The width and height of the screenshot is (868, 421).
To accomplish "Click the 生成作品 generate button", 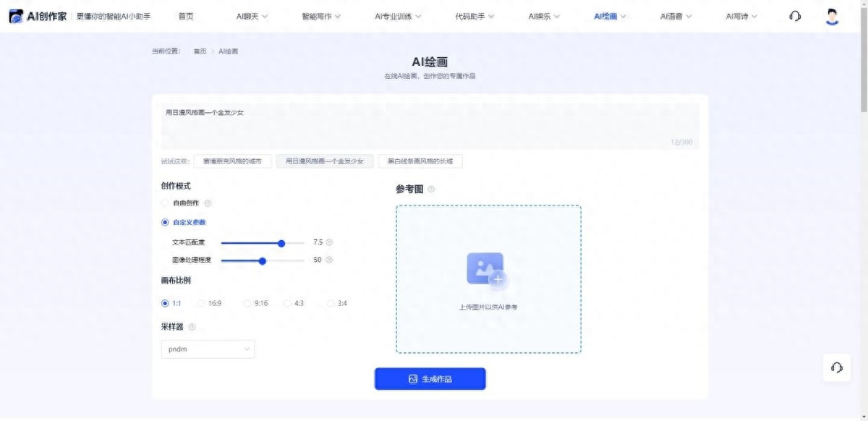I will pyautogui.click(x=430, y=378).
